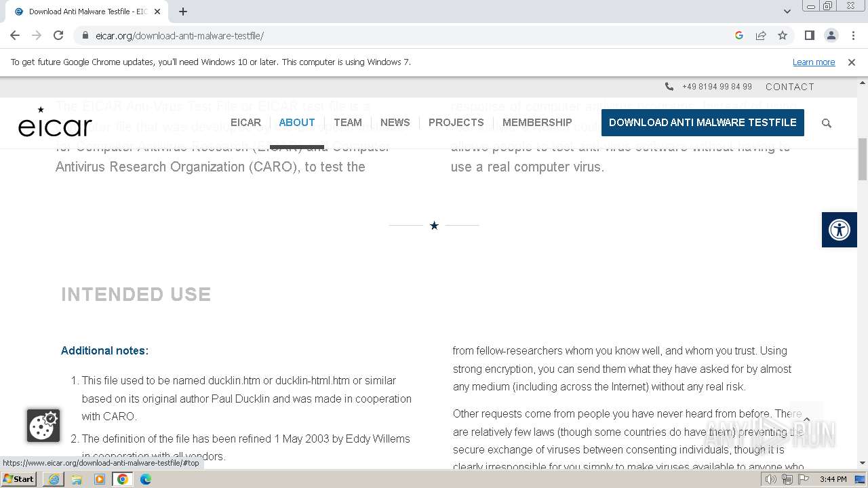This screenshot has width=868, height=488.
Task: Click the scrollbar down arrow
Action: click(863, 464)
